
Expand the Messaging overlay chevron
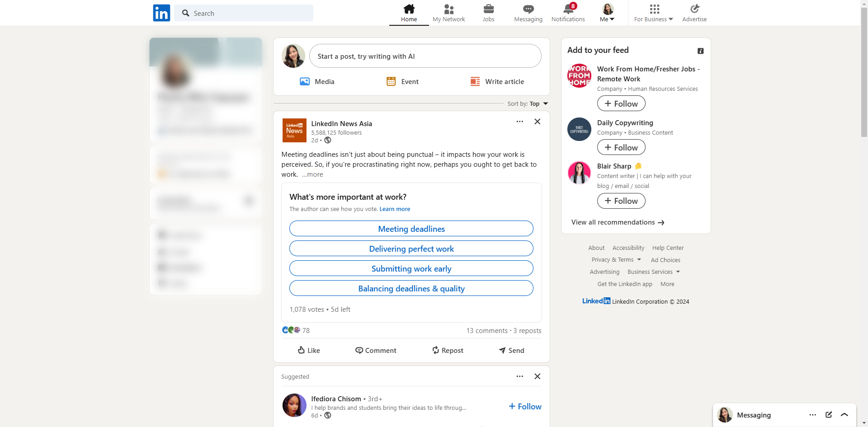click(x=844, y=415)
